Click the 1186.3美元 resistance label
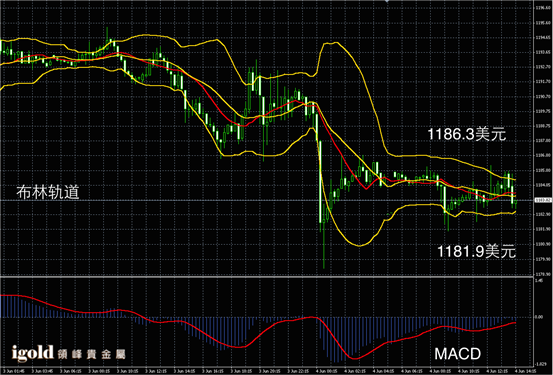 click(466, 134)
